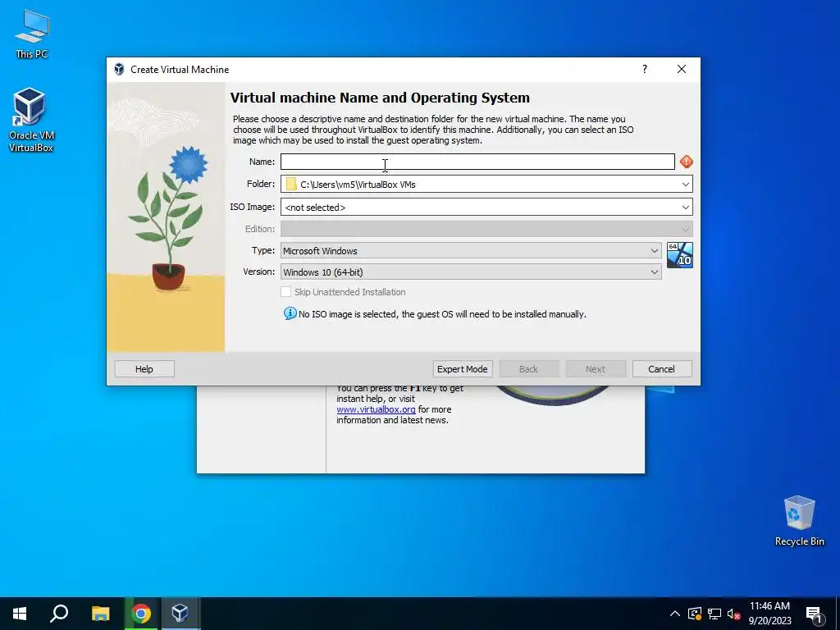
Task: Click the Name text input field
Action: tap(477, 162)
